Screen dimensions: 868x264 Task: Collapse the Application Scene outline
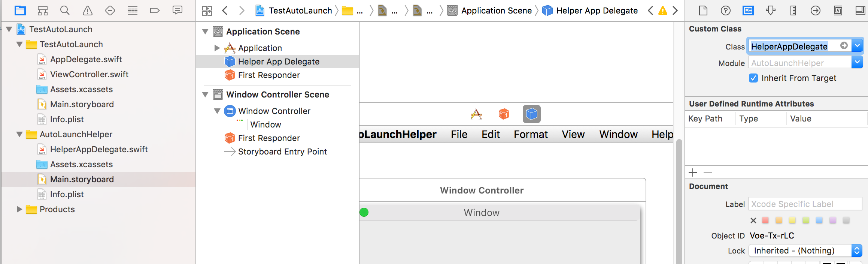pyautogui.click(x=205, y=31)
